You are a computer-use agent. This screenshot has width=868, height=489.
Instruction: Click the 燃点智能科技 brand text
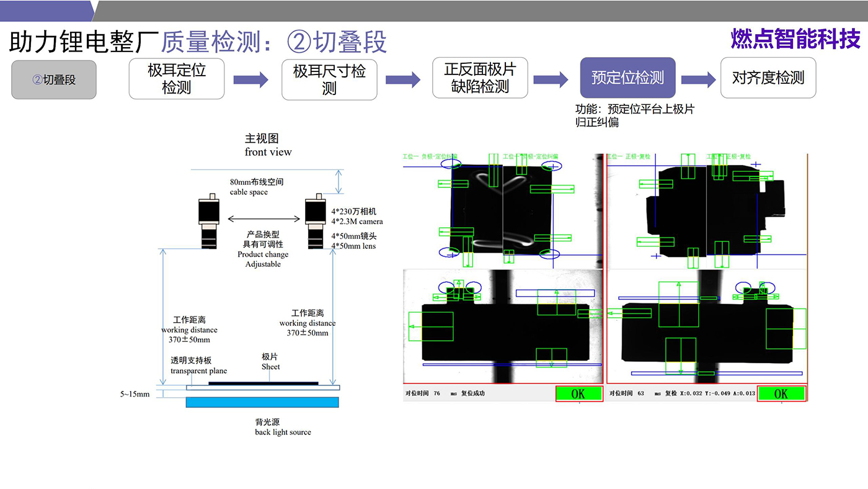(795, 39)
